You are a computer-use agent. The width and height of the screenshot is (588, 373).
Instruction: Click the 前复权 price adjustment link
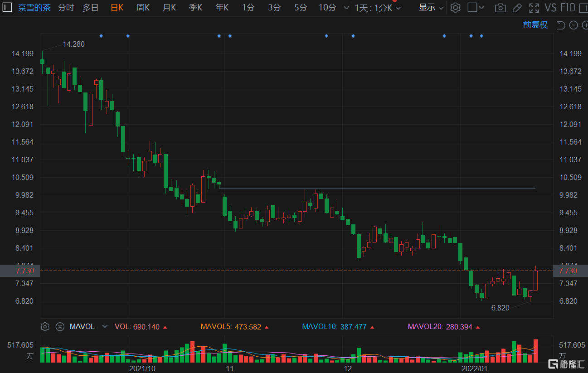[x=535, y=25]
